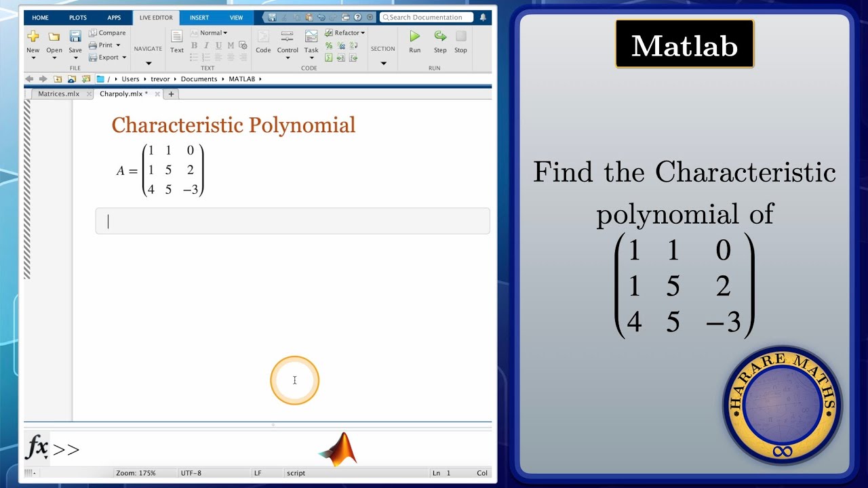Click the help question mark icon
The width and height of the screenshot is (868, 488).
click(x=357, y=17)
